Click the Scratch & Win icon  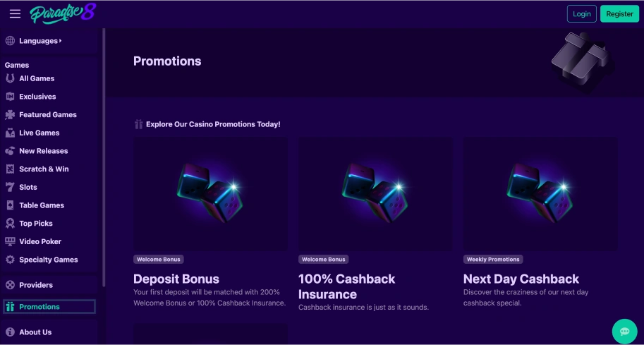click(x=10, y=169)
